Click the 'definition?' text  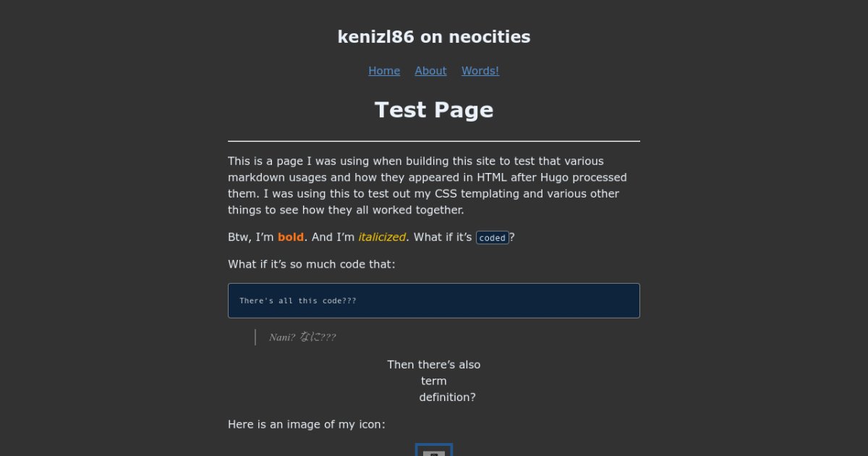447,397
